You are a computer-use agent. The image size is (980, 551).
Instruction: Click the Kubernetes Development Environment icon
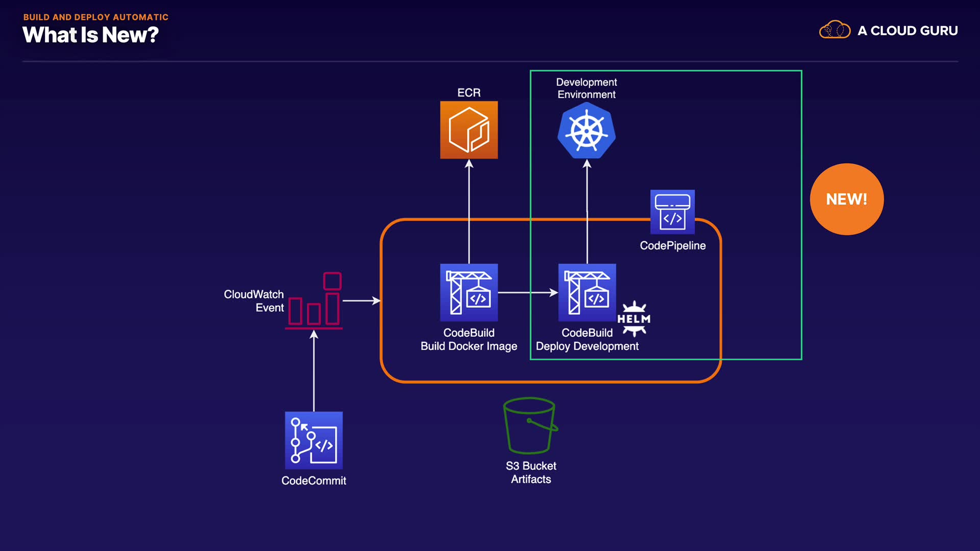[x=586, y=131]
